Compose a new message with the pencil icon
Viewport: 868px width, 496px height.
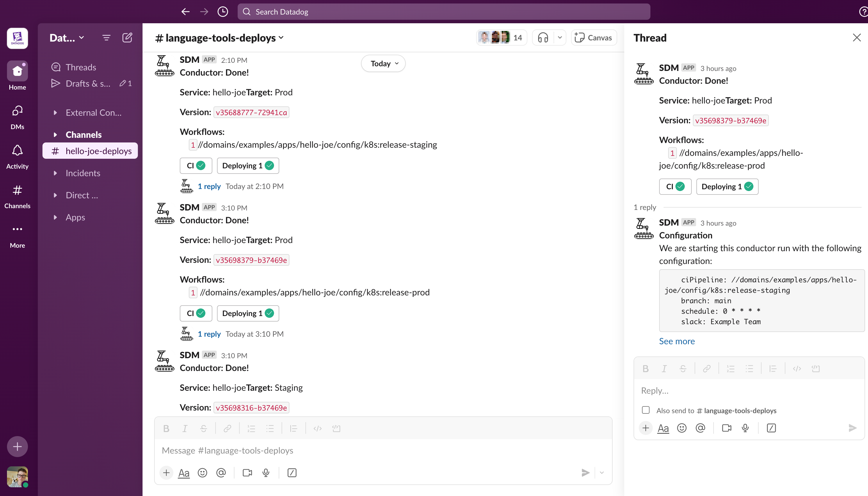point(127,38)
